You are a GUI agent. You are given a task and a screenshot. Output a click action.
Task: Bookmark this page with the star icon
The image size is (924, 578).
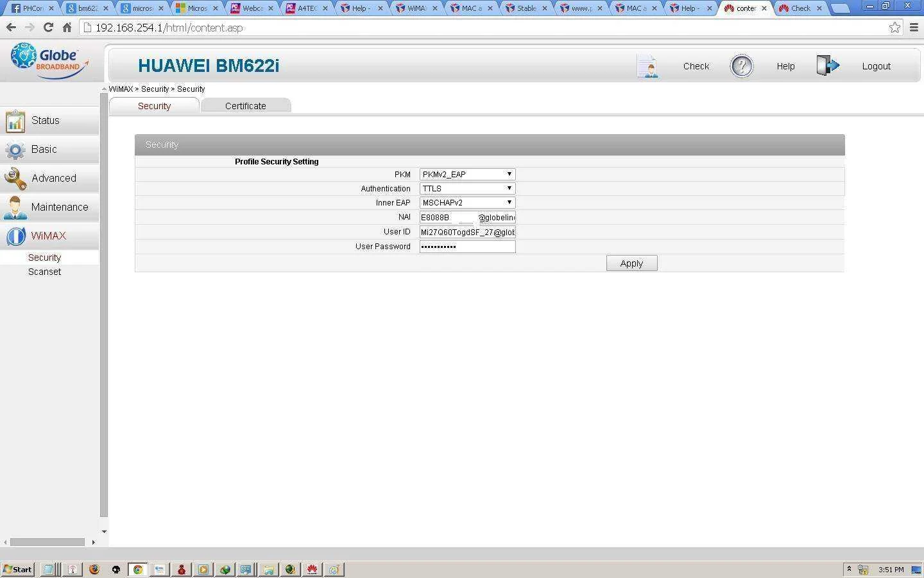(894, 28)
